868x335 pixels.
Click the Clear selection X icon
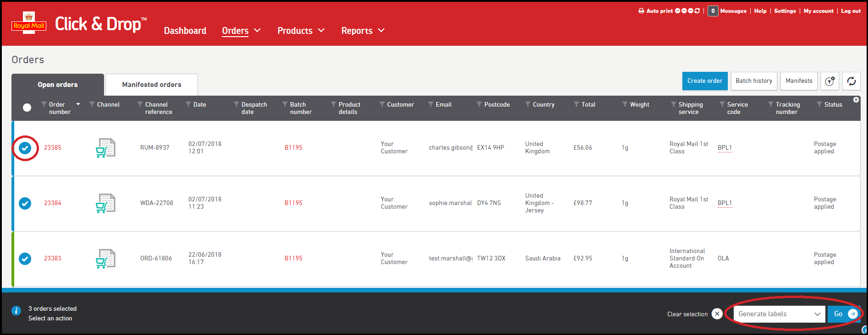coord(717,314)
